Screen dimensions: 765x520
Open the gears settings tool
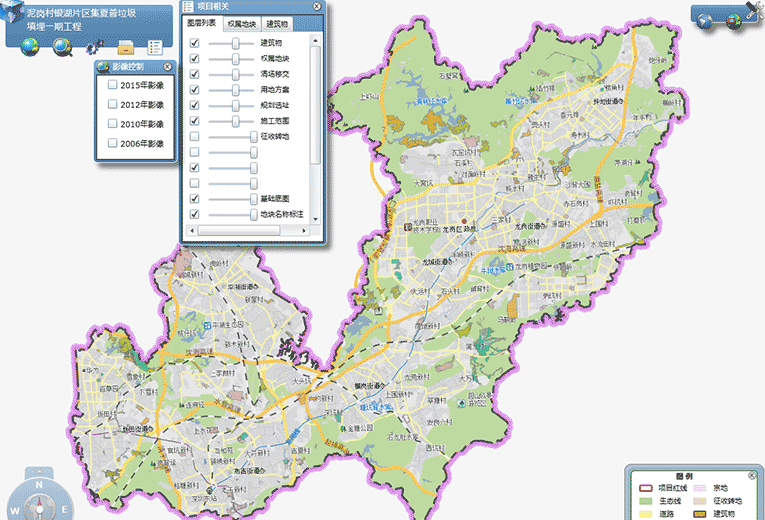[x=95, y=46]
